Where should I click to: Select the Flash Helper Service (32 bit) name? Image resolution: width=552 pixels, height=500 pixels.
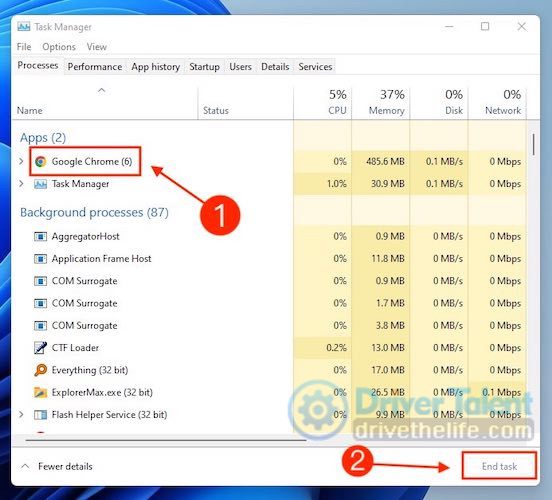tap(109, 415)
